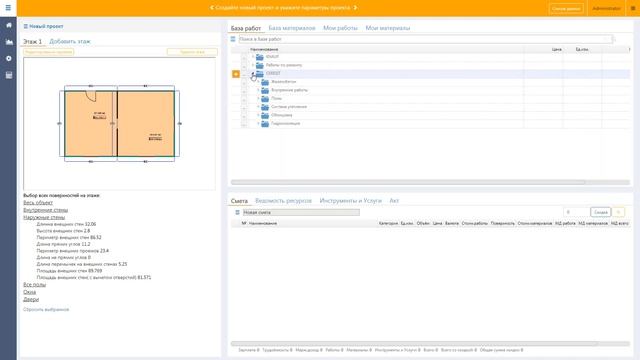The width and height of the screenshot is (640, 360).
Task: Click orange plus button on selected folder row
Action: coord(236,74)
